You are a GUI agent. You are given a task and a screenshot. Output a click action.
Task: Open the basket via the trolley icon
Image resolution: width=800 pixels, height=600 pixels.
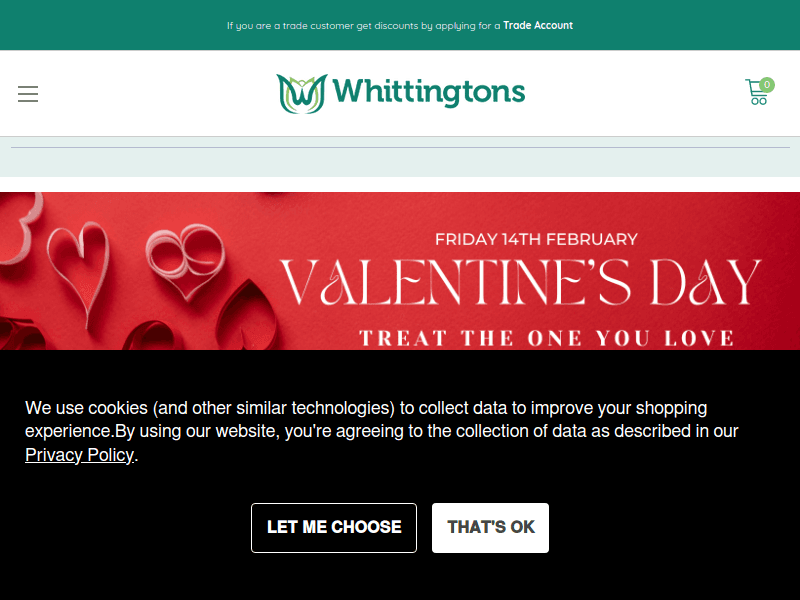click(758, 93)
